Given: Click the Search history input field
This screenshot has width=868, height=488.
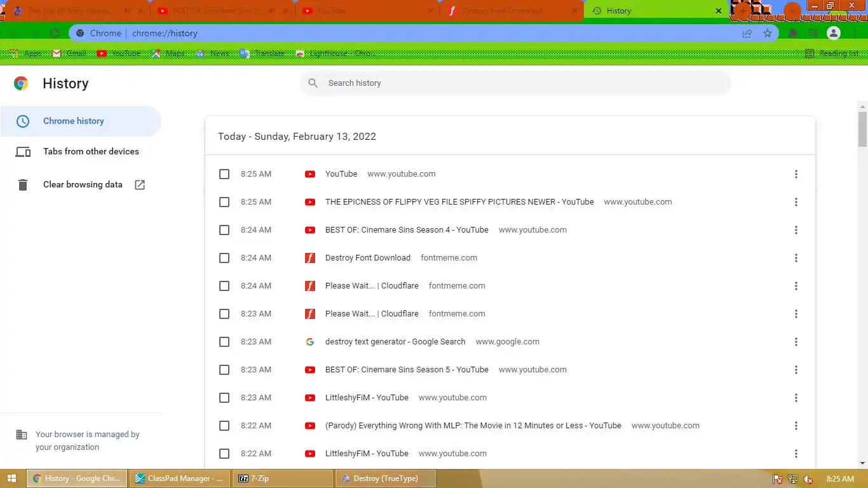Looking at the screenshot, I should (x=515, y=83).
